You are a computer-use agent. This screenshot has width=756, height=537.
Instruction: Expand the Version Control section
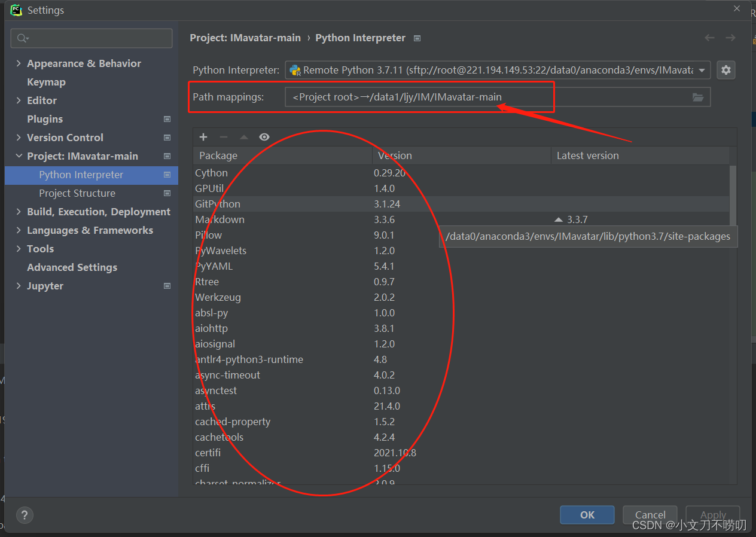19,138
